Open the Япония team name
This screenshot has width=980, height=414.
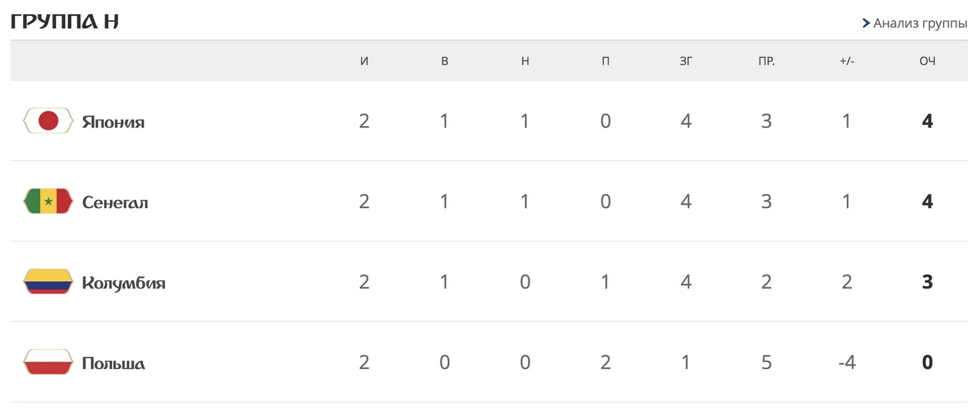point(113,122)
